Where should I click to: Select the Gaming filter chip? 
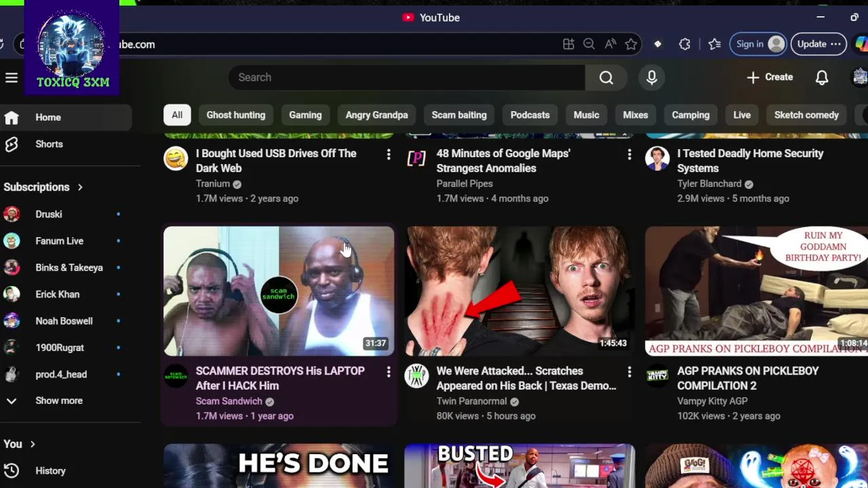[305, 115]
